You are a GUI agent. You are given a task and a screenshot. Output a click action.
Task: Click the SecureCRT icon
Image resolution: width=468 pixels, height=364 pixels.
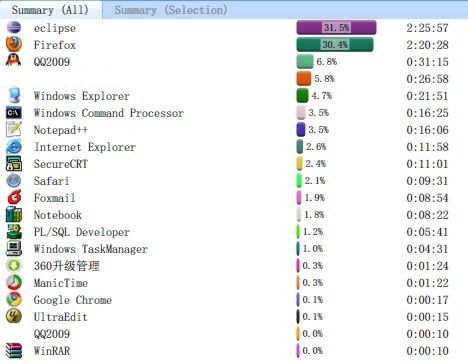[x=14, y=164]
